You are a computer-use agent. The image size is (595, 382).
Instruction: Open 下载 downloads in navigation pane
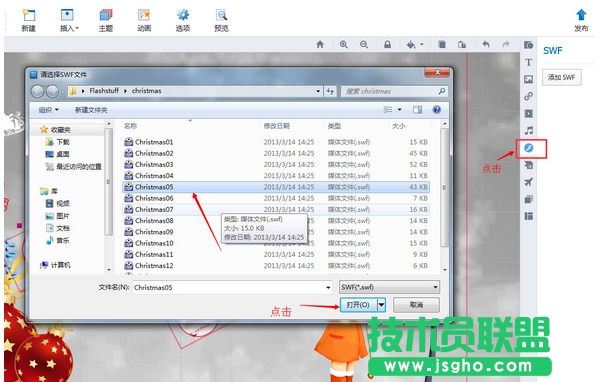pyautogui.click(x=58, y=142)
